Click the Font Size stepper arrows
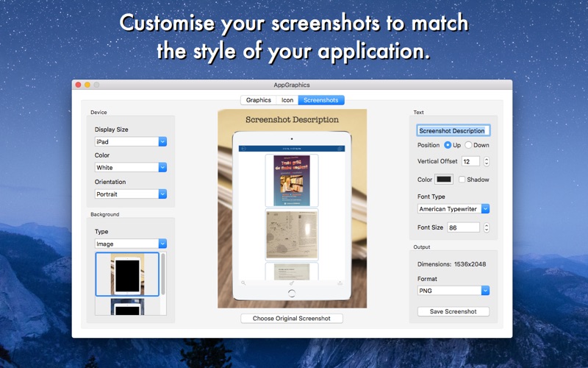 tap(487, 227)
